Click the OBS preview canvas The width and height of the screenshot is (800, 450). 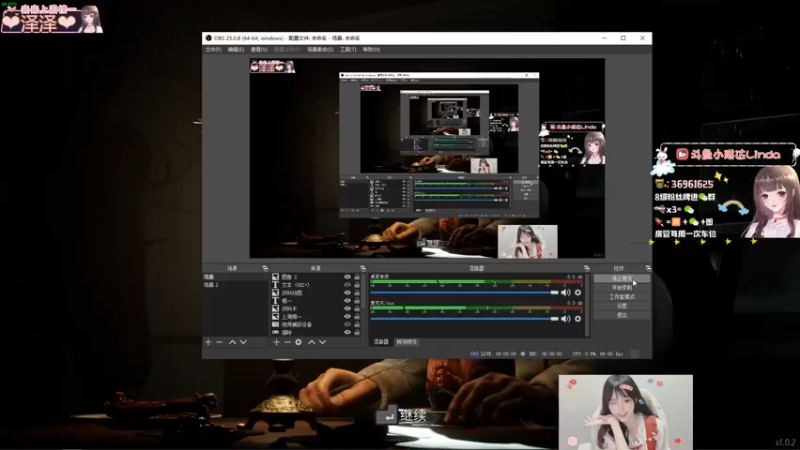[x=427, y=158]
